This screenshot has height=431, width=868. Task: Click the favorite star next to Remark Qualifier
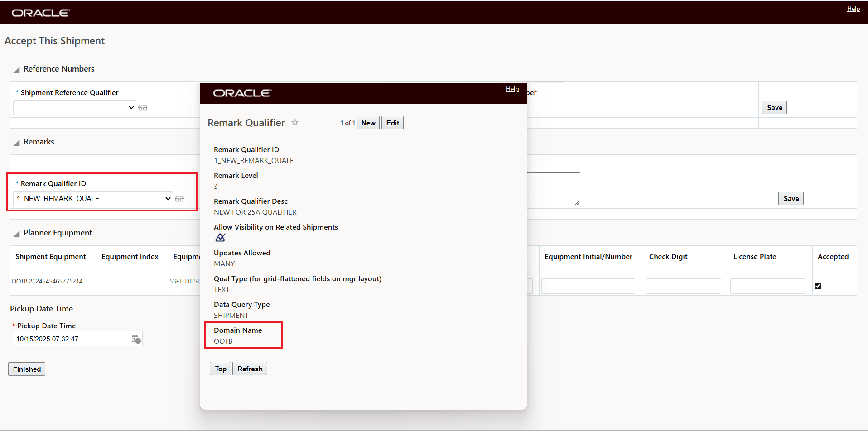point(295,122)
